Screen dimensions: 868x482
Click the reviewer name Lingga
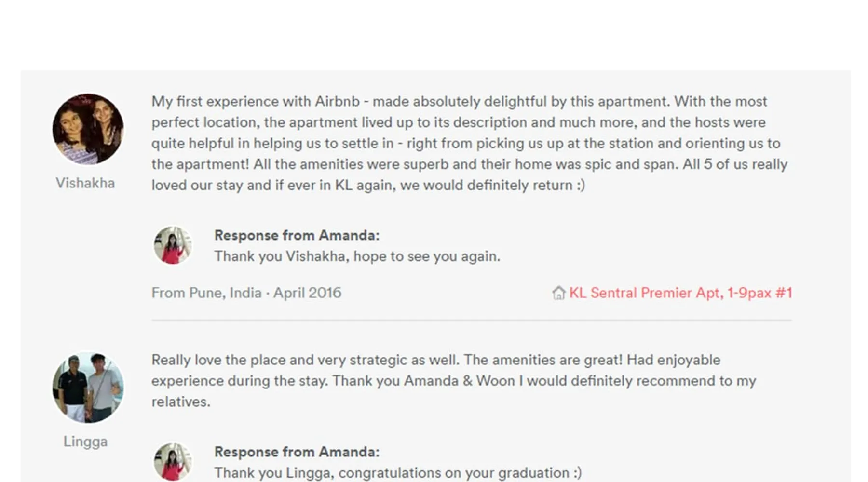85,442
